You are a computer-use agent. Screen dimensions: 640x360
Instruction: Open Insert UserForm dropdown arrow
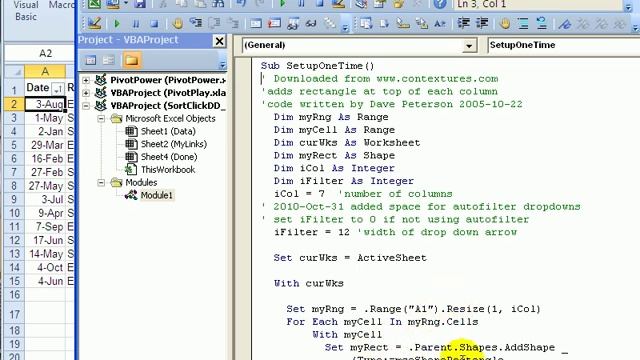pos(126,4)
